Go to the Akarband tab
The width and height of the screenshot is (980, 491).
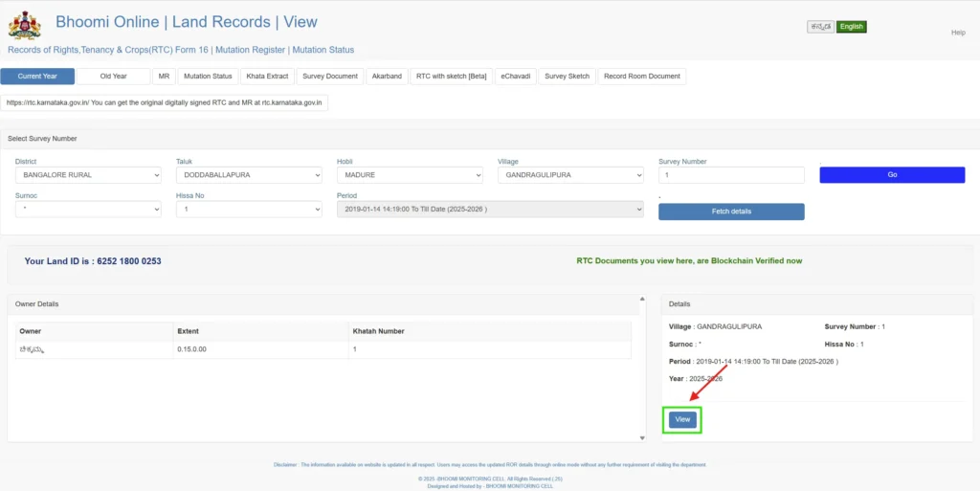pyautogui.click(x=386, y=77)
